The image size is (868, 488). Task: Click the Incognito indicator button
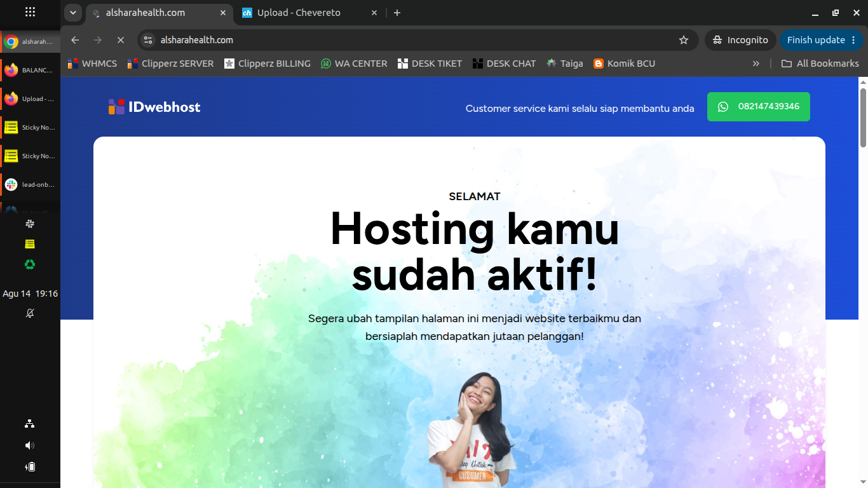(x=740, y=40)
